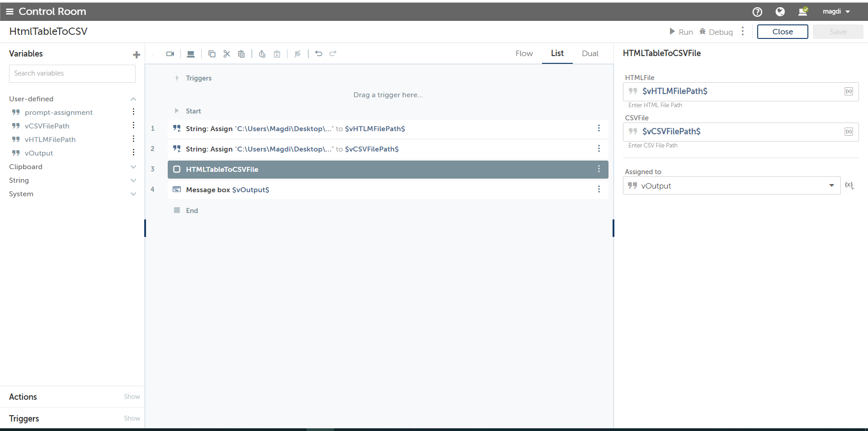Screen dimensions: 868x431
Task: Switch to the Flow view tab
Action: [x=524, y=53]
